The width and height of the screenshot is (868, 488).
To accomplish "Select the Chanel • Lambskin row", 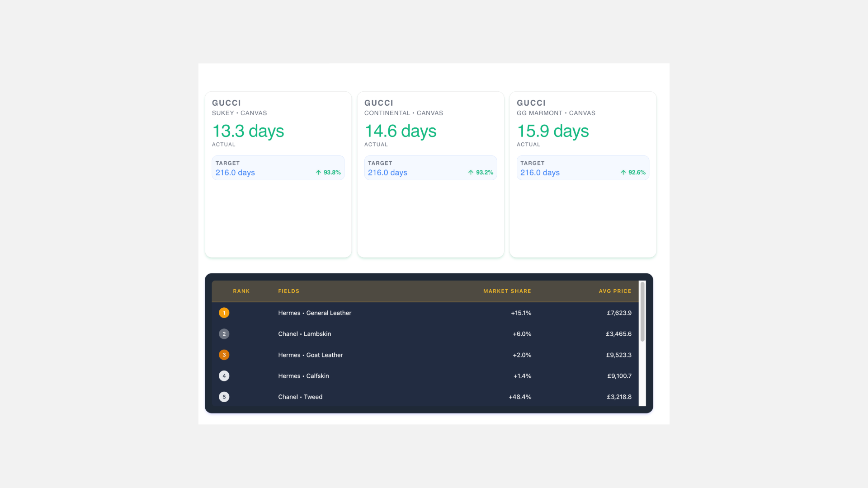I will (x=425, y=334).
